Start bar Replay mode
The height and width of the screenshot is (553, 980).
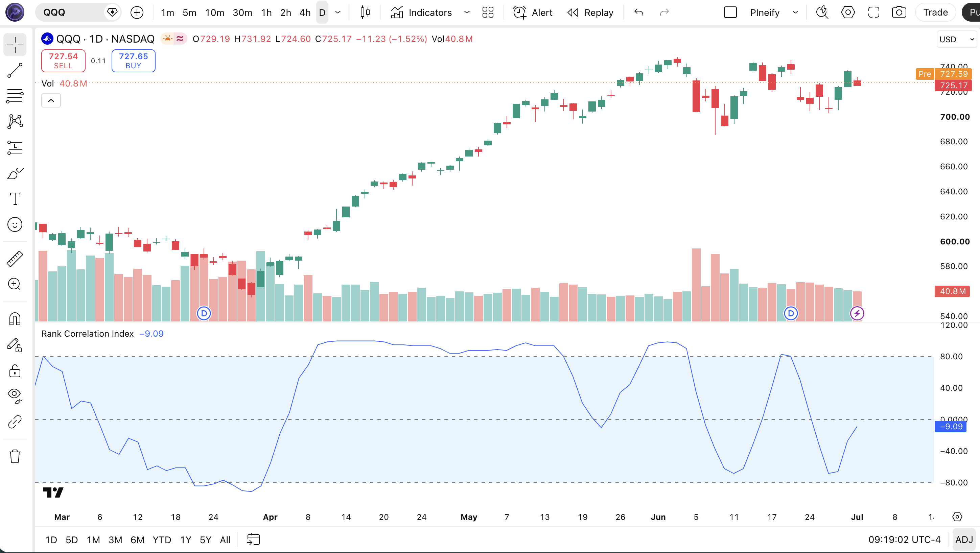590,12
